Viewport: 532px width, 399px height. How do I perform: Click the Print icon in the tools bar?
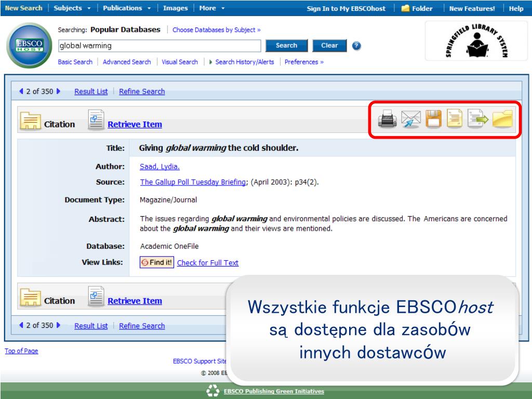tap(387, 119)
